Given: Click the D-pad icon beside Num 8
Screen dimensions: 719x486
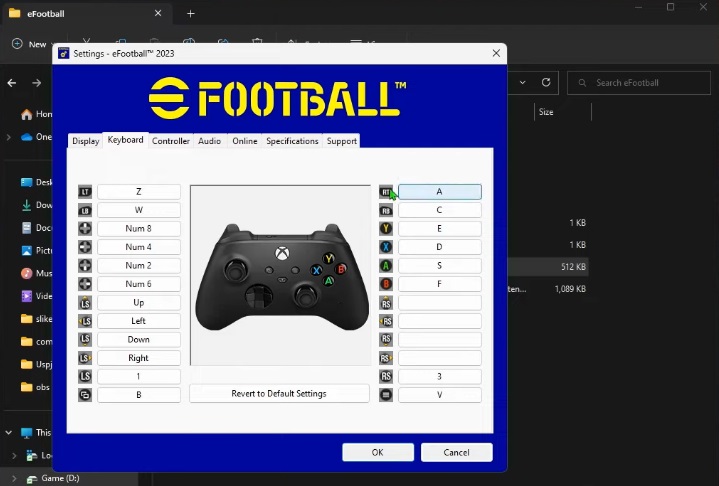Looking at the screenshot, I should click(x=85, y=229).
